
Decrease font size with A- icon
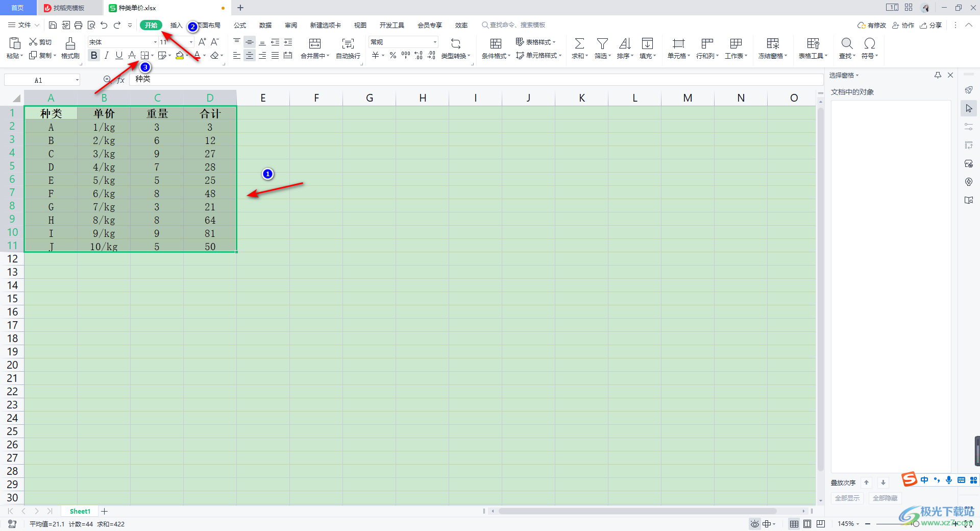pyautogui.click(x=215, y=42)
